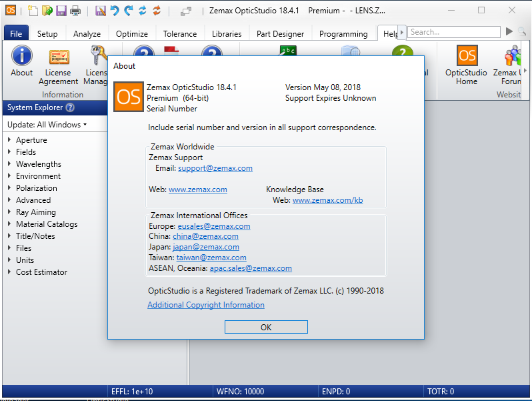Click the japan@zemax.com link
Image resolution: width=532 pixels, height=401 pixels.
pyautogui.click(x=205, y=247)
